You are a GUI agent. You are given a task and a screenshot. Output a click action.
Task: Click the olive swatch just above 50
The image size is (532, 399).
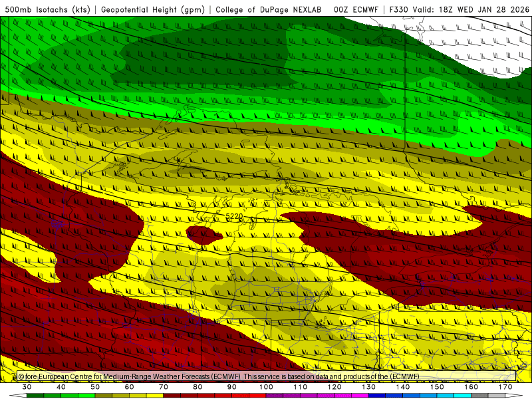(104, 396)
